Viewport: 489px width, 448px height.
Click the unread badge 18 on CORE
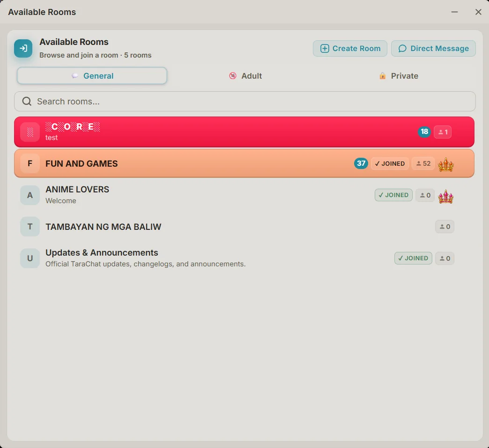coord(424,132)
